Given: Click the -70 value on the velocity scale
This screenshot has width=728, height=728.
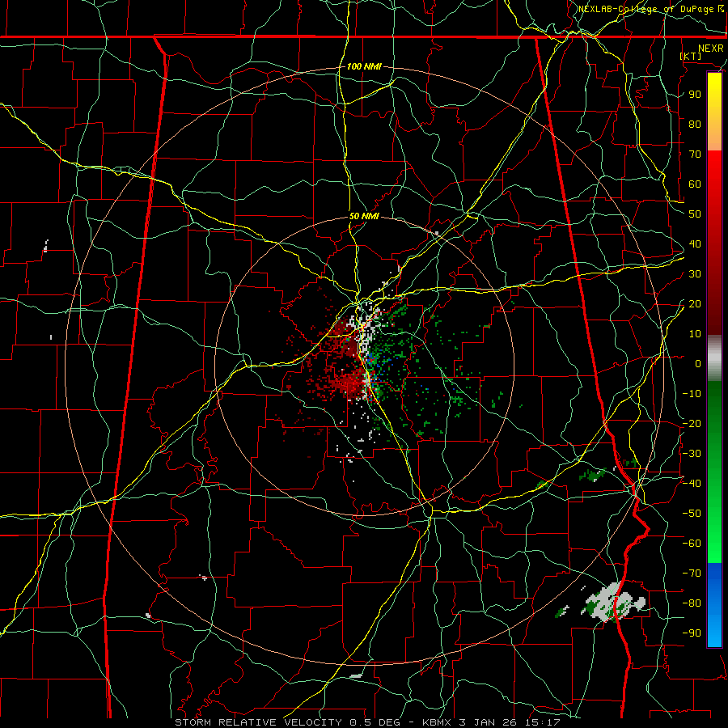Looking at the screenshot, I should click(692, 574).
